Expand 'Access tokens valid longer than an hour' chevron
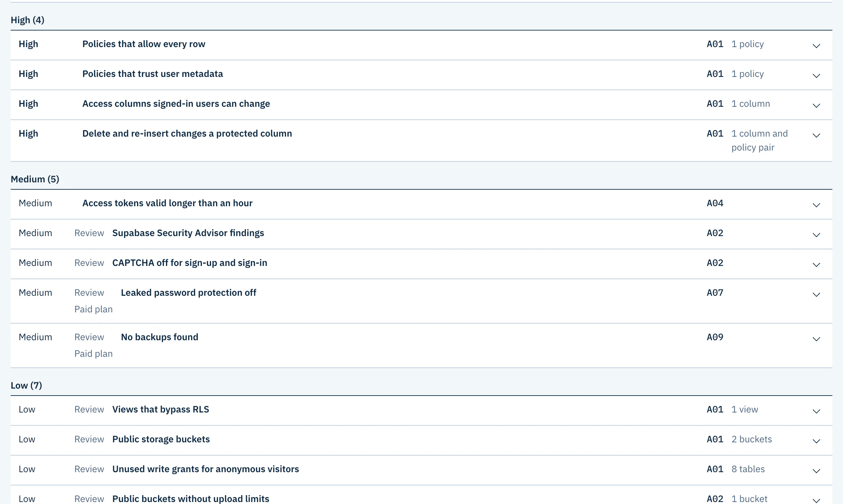The width and height of the screenshot is (843, 504). point(816,205)
